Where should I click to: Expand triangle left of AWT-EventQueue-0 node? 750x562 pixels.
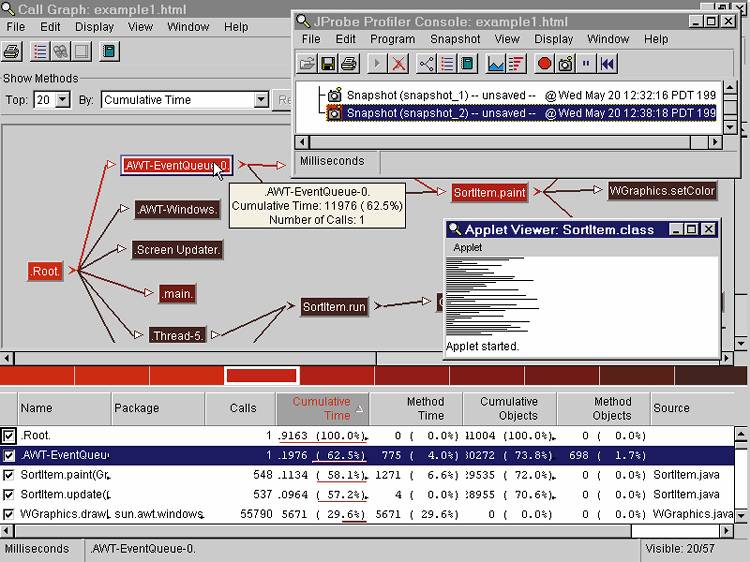pos(111,165)
